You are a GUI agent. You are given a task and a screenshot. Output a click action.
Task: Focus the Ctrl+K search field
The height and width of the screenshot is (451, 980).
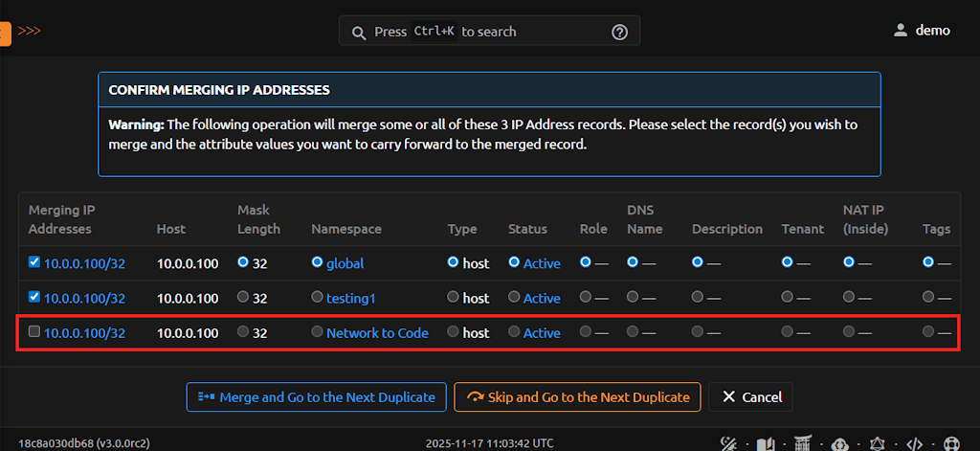point(488,32)
